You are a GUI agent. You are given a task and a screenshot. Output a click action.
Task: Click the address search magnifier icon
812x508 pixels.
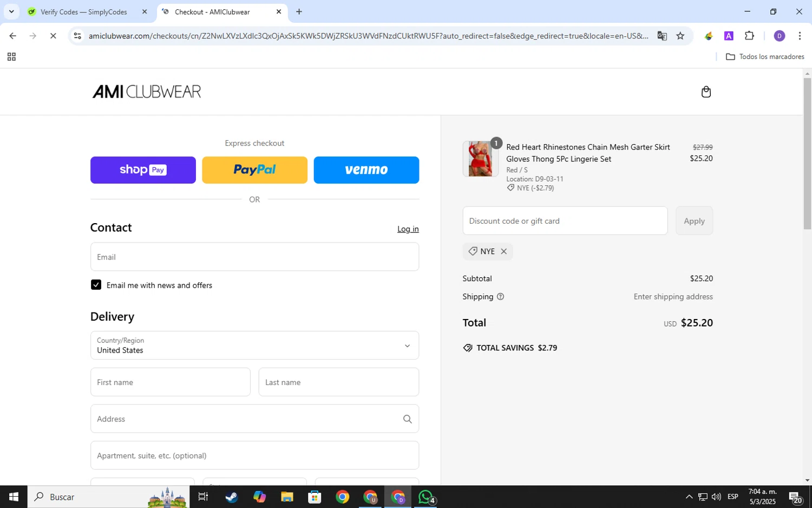pos(407,419)
